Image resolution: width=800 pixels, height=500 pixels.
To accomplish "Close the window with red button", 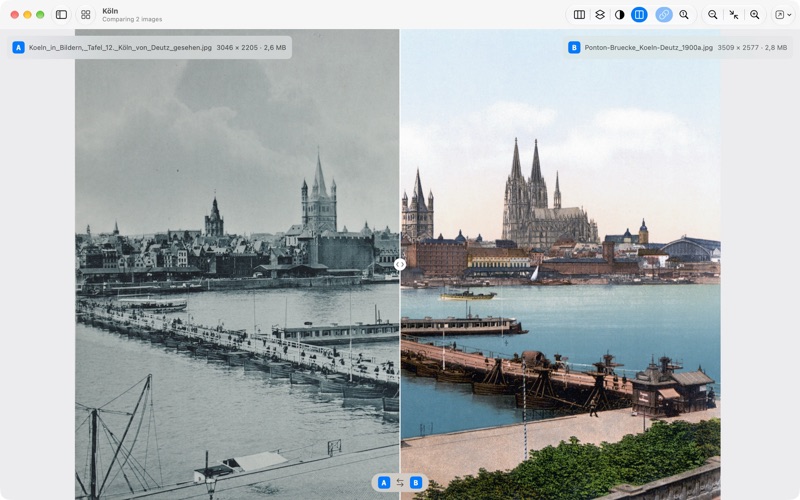I will 15,15.
